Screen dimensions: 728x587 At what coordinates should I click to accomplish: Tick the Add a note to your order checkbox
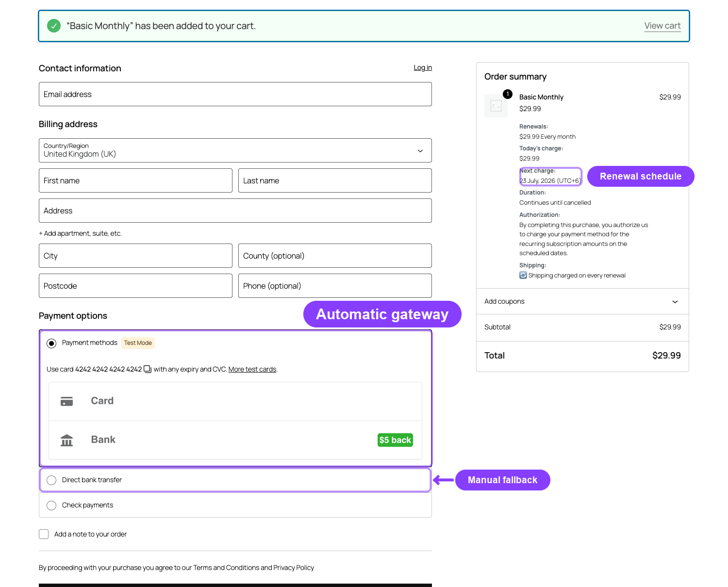(44, 534)
